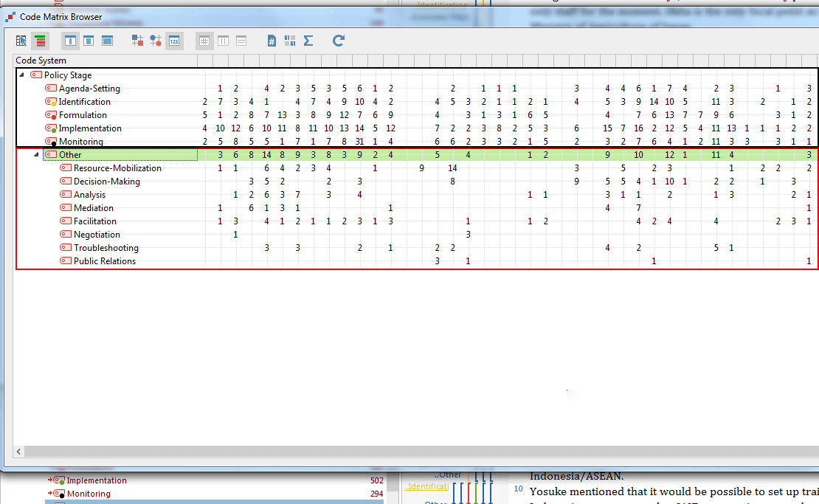Select the Troubleshooting subcode

pos(106,248)
